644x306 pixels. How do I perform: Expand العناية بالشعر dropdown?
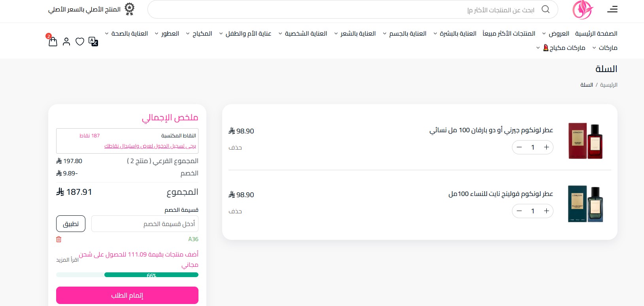point(355,34)
